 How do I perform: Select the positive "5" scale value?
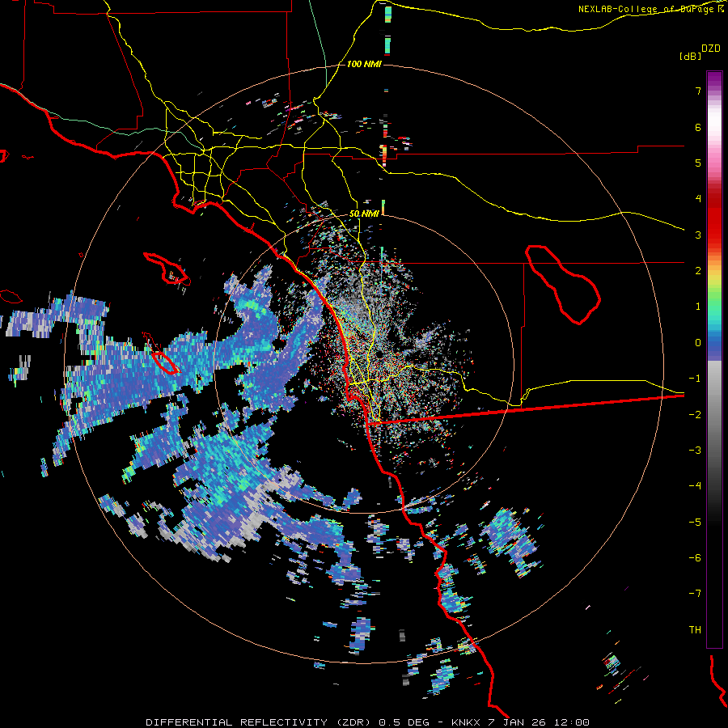coord(698,163)
